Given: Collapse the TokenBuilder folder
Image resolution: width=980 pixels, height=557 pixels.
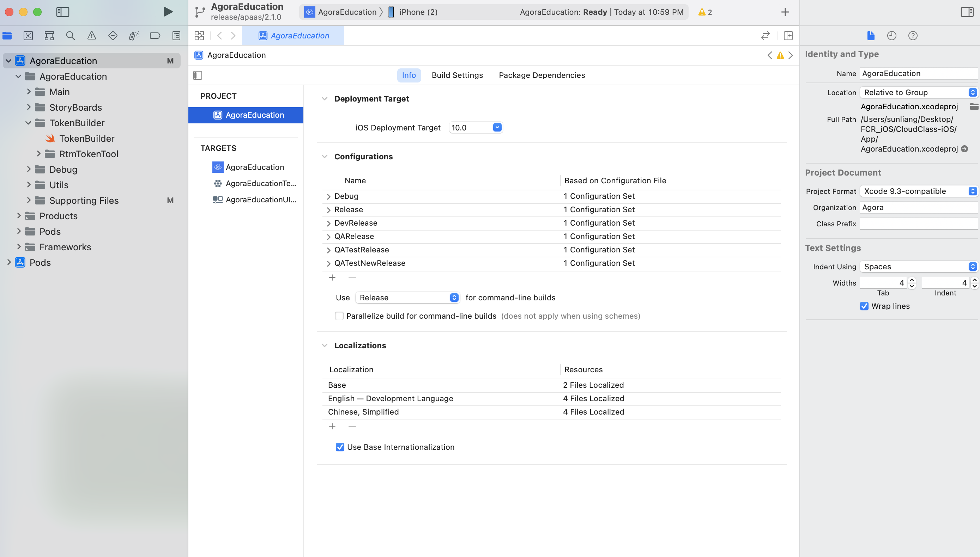Looking at the screenshot, I should 28,123.
